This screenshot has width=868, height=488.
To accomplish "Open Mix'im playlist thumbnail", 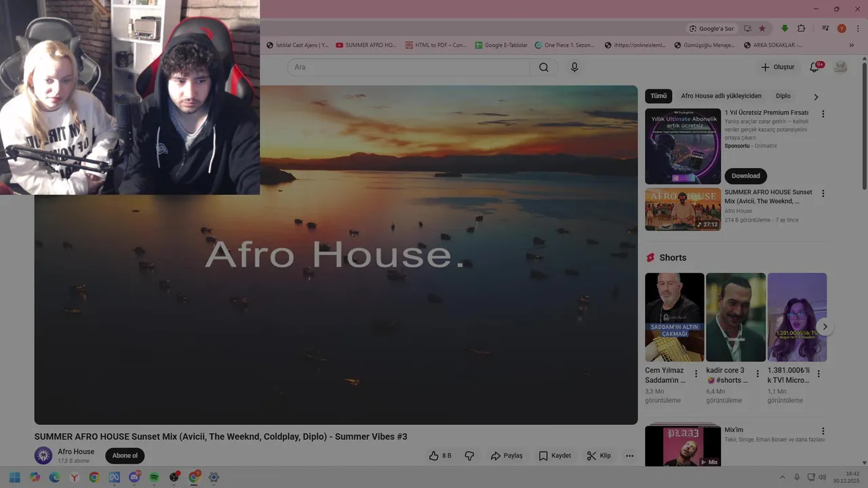I will pyautogui.click(x=683, y=446).
